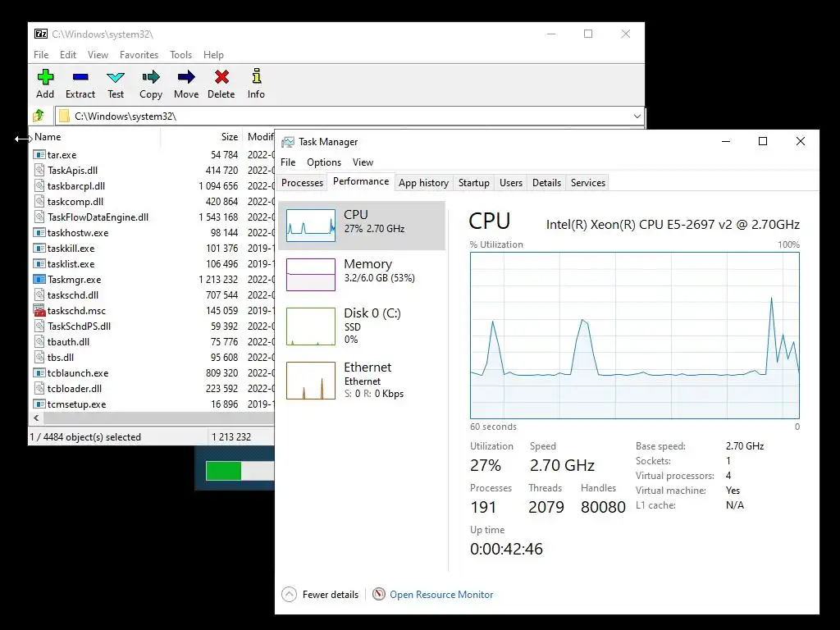
Task: Click the Test toolbar icon in 7-Zip
Action: click(x=115, y=77)
